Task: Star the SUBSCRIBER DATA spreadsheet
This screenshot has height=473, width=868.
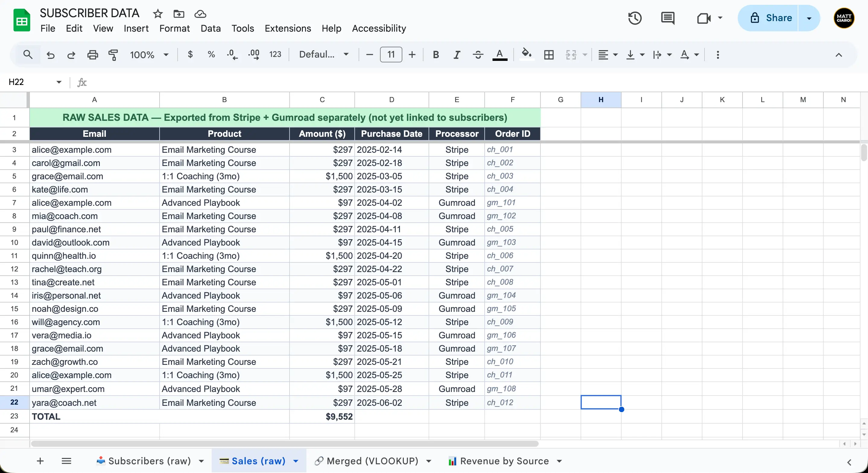Action: 157,14
